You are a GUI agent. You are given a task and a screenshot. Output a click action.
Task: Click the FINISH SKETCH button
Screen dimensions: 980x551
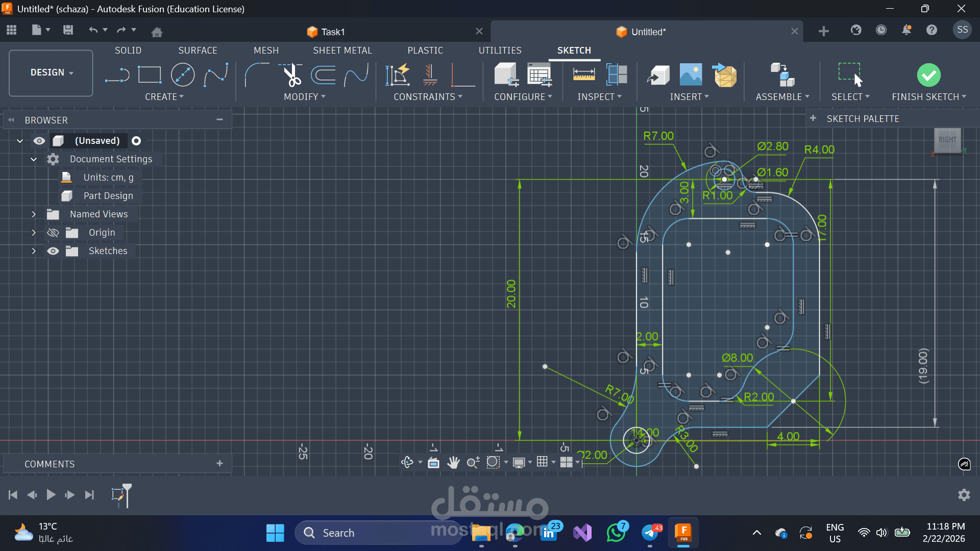coord(928,76)
